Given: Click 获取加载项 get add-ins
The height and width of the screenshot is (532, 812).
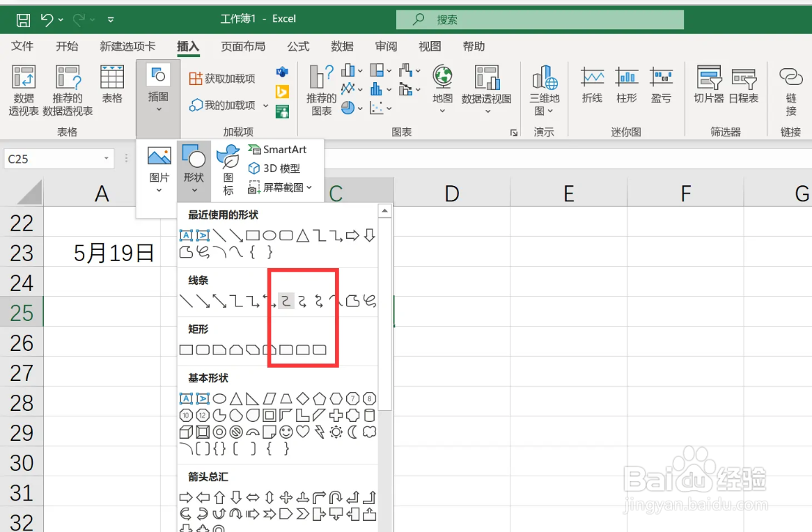Looking at the screenshot, I should click(x=222, y=78).
